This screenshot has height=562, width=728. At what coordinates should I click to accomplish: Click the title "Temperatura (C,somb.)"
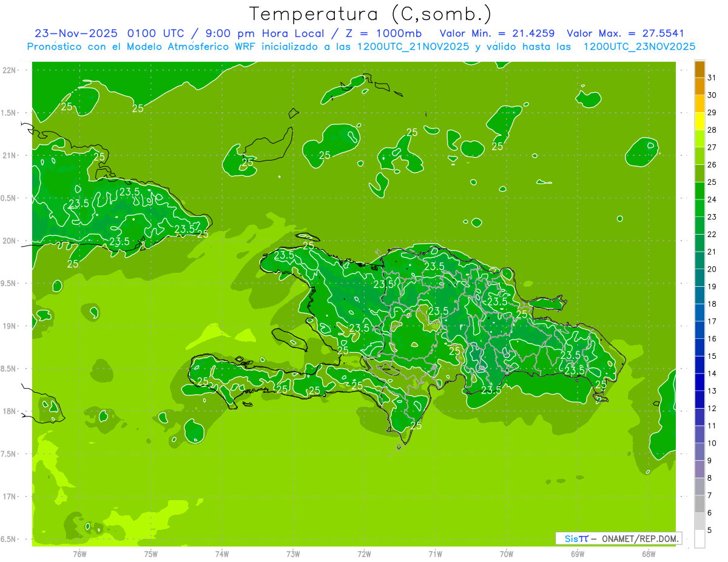[x=371, y=14]
